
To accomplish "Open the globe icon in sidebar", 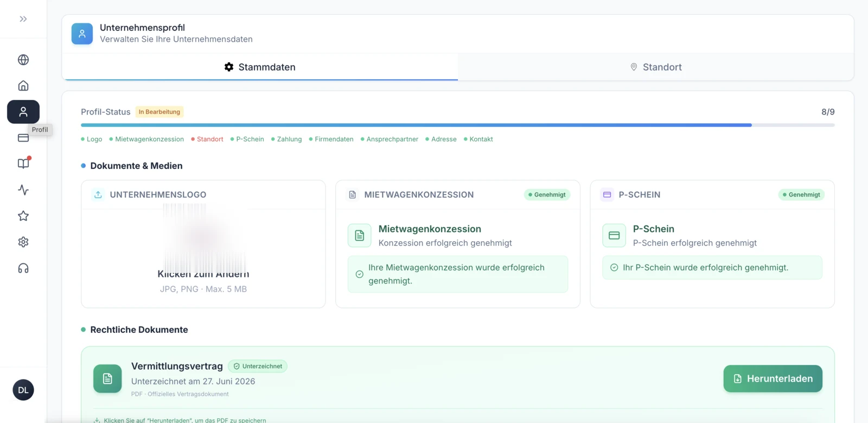I will tap(23, 60).
